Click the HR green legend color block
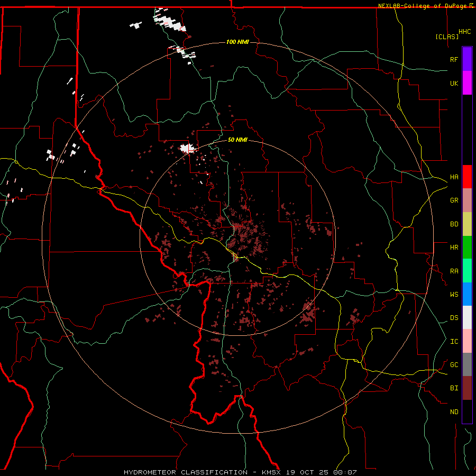 coord(467,247)
